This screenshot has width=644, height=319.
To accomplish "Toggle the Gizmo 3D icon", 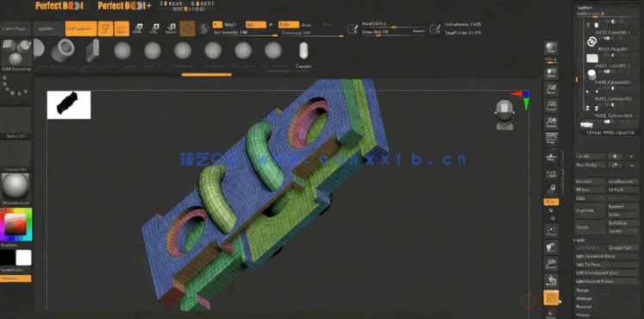I will coord(187,28).
